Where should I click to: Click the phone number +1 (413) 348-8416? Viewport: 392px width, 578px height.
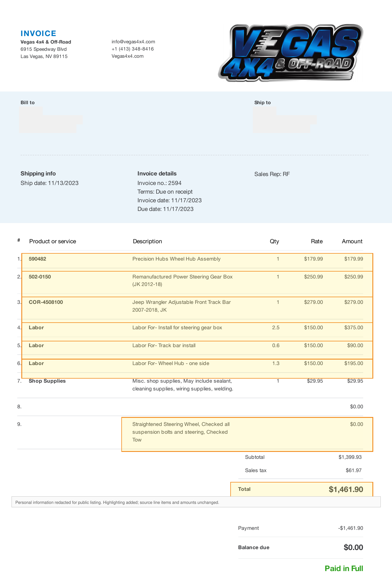point(133,49)
